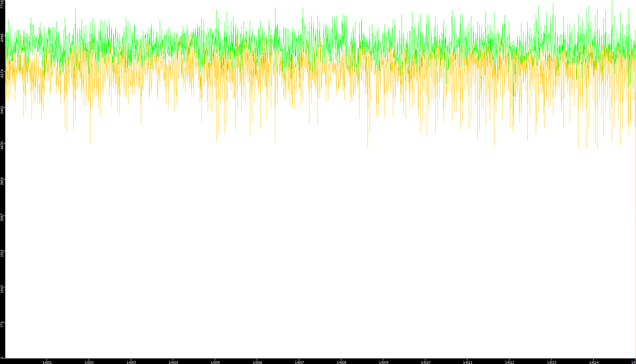Click the 7718 maximum value axis label
This screenshot has height=364, width=636.
point(2,4)
